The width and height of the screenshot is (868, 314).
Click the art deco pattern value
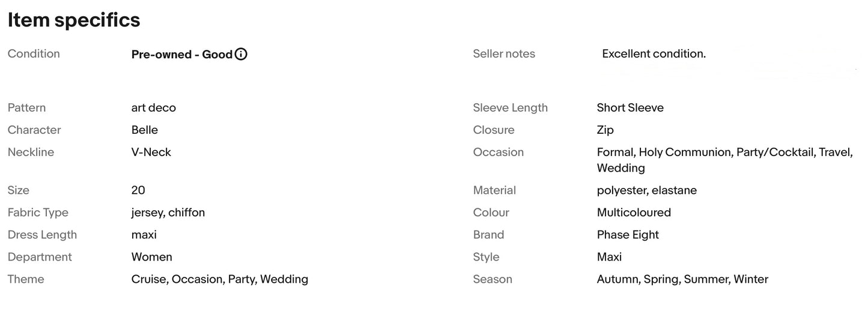click(153, 108)
